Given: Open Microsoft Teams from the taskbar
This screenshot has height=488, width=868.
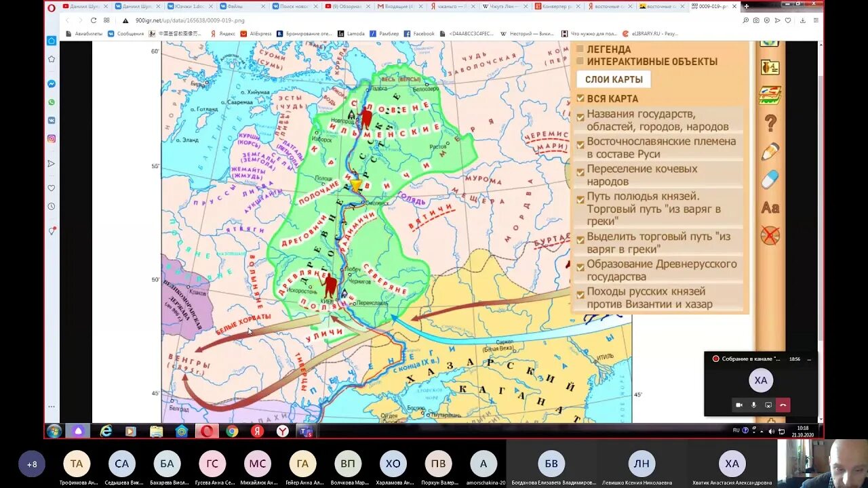Looking at the screenshot, I should point(307,431).
